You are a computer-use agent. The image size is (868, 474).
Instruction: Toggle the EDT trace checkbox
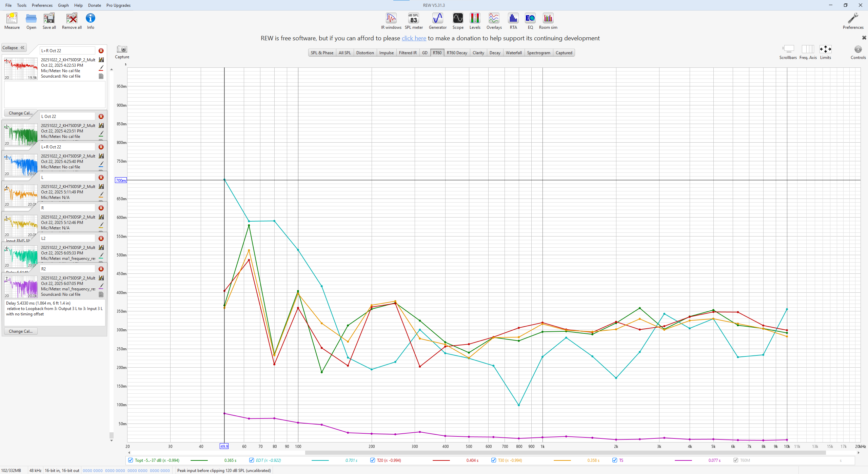pos(252,460)
